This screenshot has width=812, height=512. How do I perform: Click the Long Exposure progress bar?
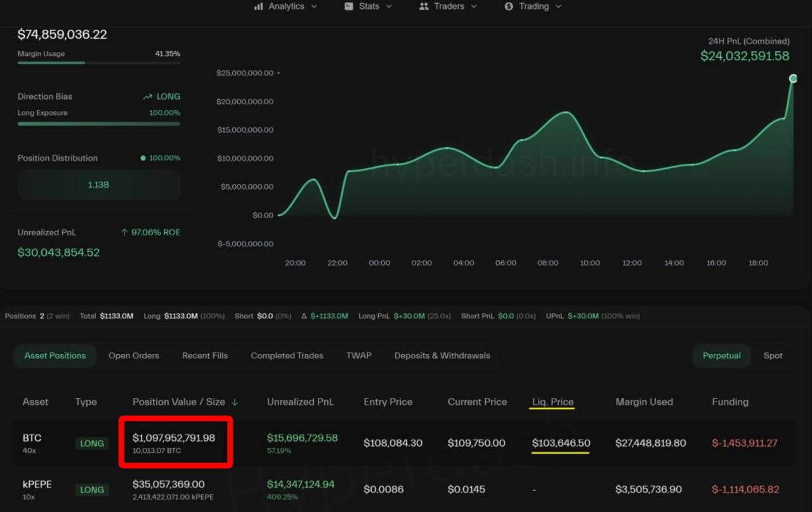pos(99,124)
